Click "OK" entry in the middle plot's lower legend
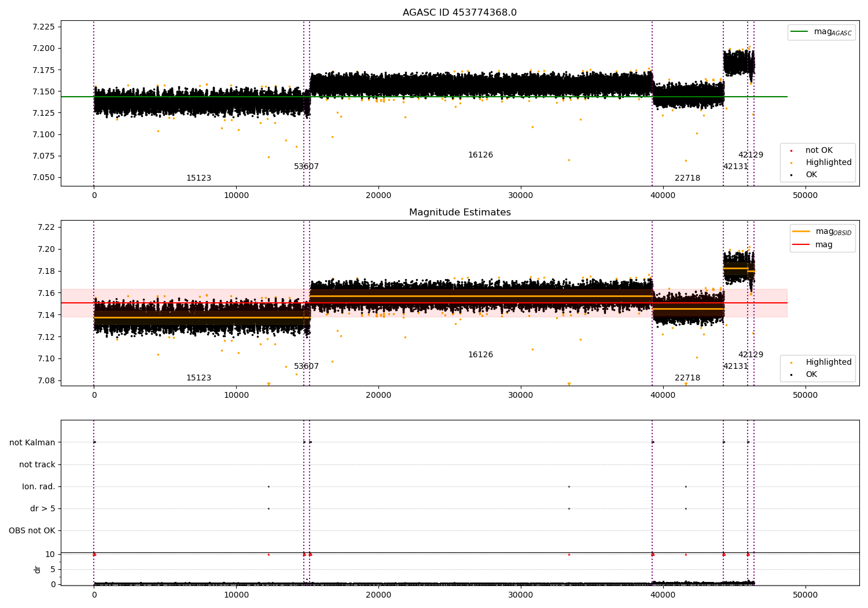This screenshot has height=608, width=868. pyautogui.click(x=811, y=375)
